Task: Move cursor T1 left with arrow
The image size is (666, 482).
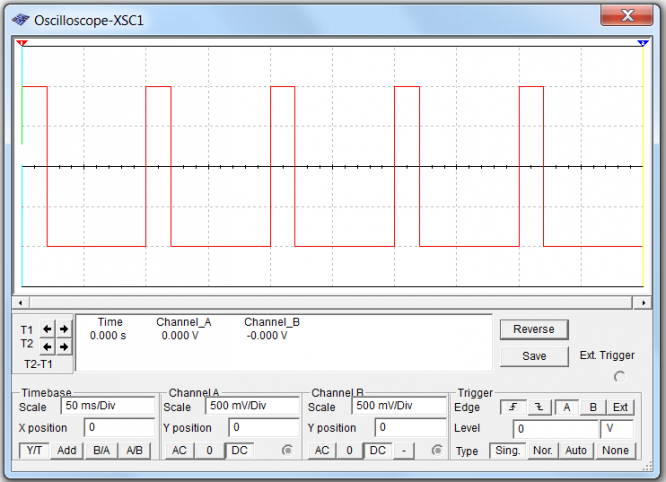Action: point(47,329)
